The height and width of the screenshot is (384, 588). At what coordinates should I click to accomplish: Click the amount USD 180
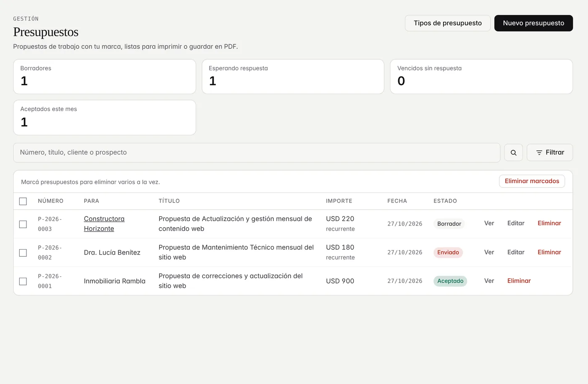[x=340, y=247]
